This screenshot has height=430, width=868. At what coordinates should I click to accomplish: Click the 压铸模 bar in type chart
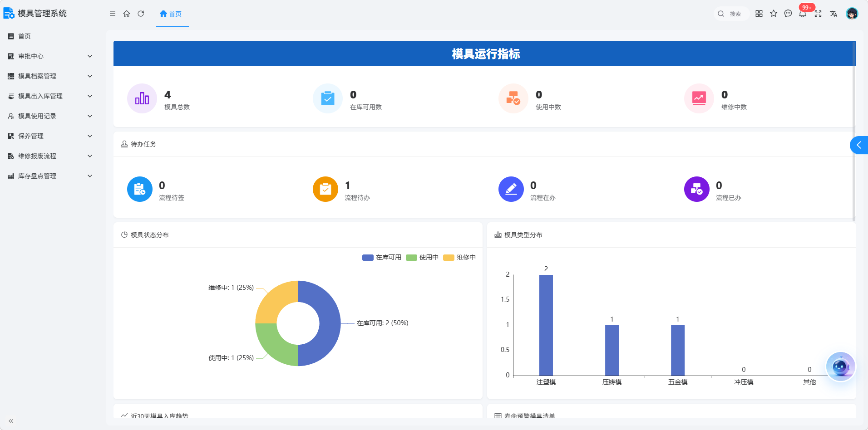612,350
